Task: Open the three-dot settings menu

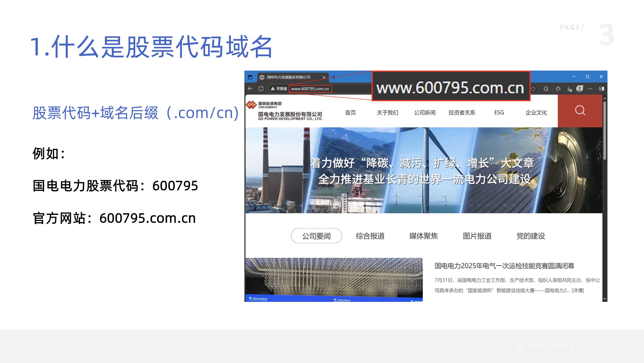Action: 590,89
